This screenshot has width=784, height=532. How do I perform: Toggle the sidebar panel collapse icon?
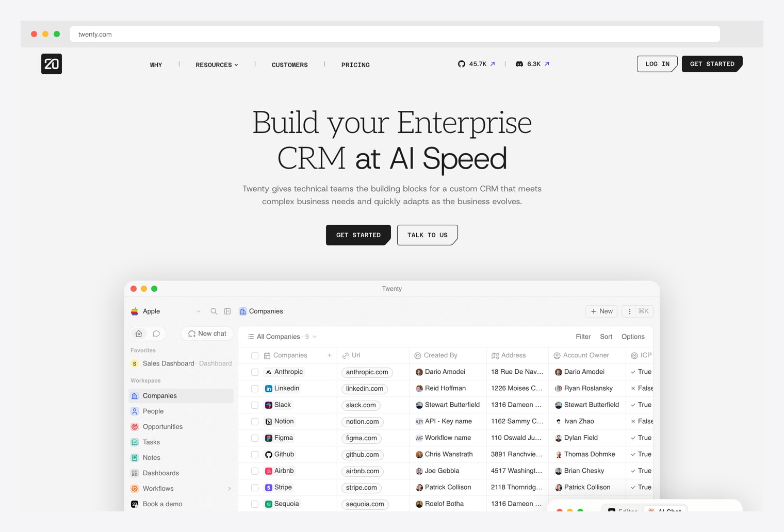[x=227, y=311]
